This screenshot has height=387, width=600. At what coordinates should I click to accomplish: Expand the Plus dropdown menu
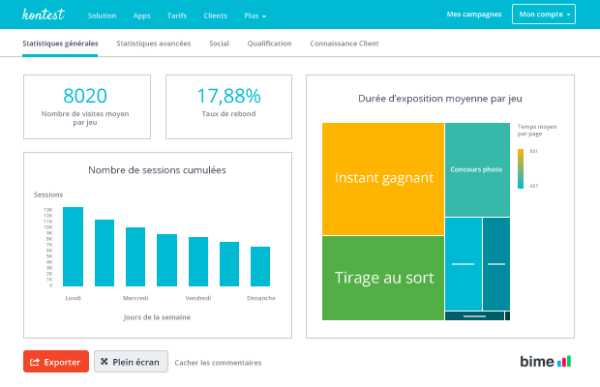click(255, 16)
